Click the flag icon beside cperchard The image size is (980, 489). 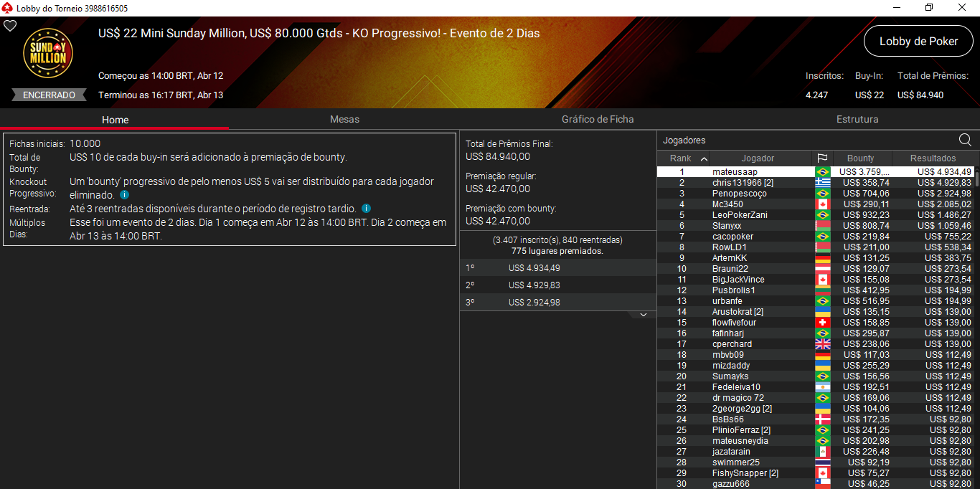[x=822, y=343]
